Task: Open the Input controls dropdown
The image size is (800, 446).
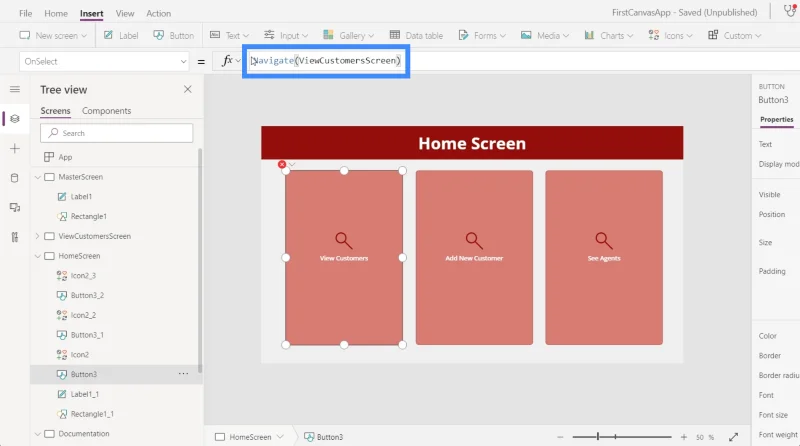Action: [x=286, y=35]
